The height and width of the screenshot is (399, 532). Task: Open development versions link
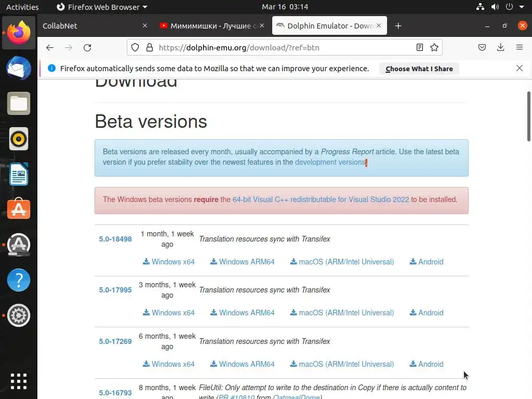click(330, 162)
